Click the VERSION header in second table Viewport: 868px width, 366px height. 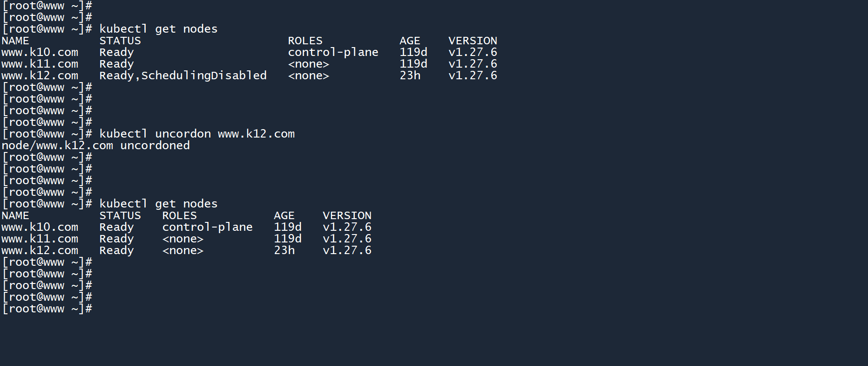(347, 215)
